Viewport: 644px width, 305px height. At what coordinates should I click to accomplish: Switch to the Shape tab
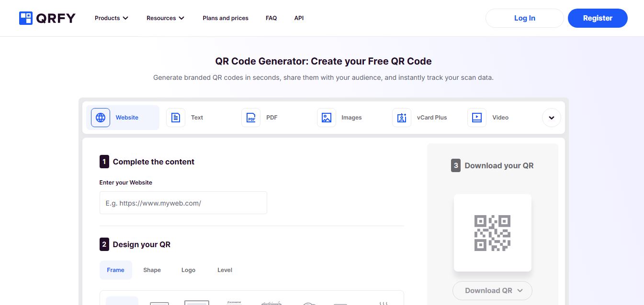pos(152,270)
